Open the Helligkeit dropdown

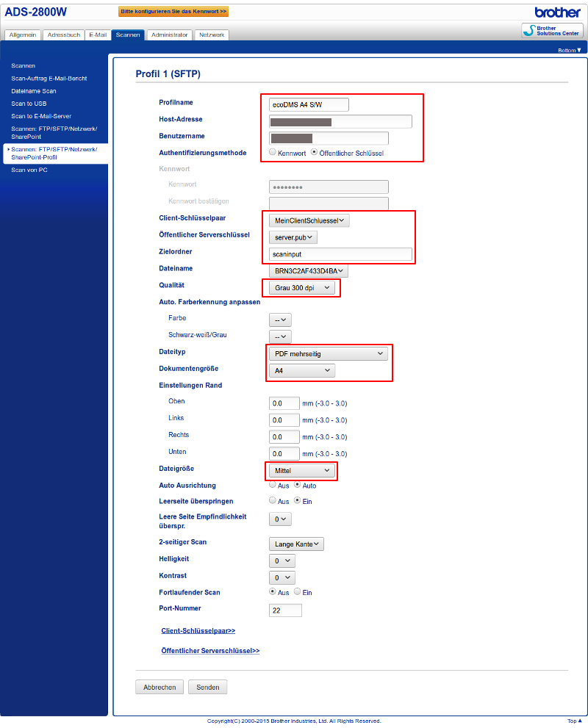(x=282, y=561)
